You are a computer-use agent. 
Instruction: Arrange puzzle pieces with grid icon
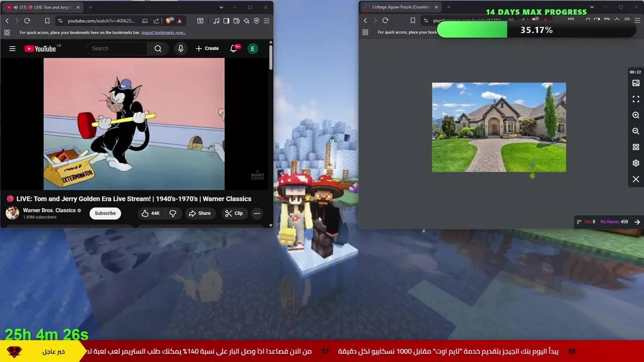pos(636,147)
